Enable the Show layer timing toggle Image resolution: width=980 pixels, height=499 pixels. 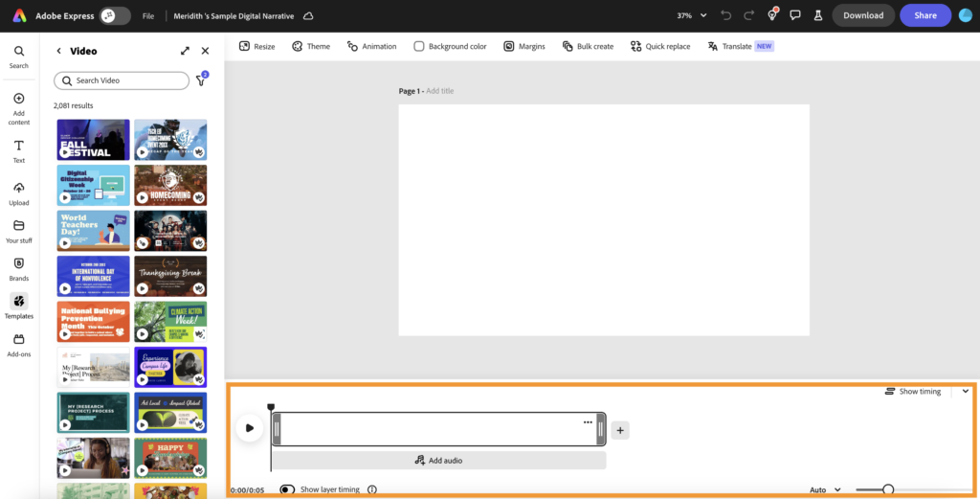tap(287, 489)
